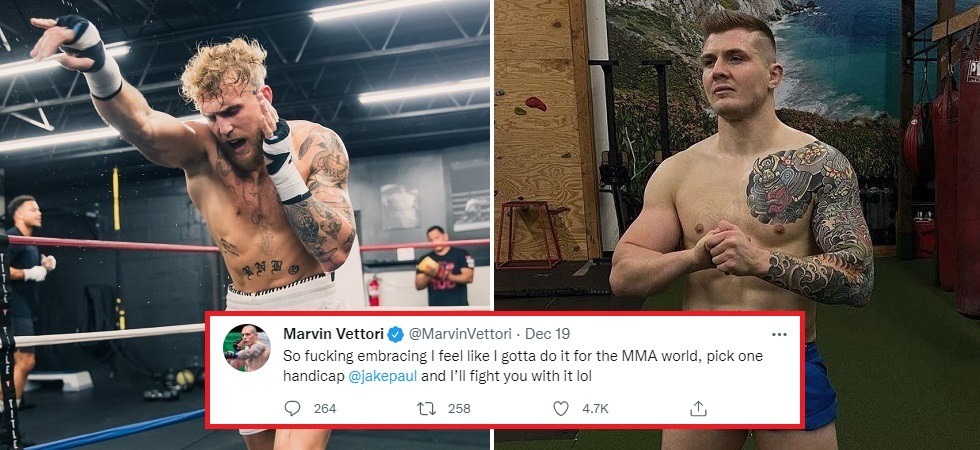Viewport: 980px width, 450px height.
Task: Like the tweet with the heart icon
Action: (562, 408)
